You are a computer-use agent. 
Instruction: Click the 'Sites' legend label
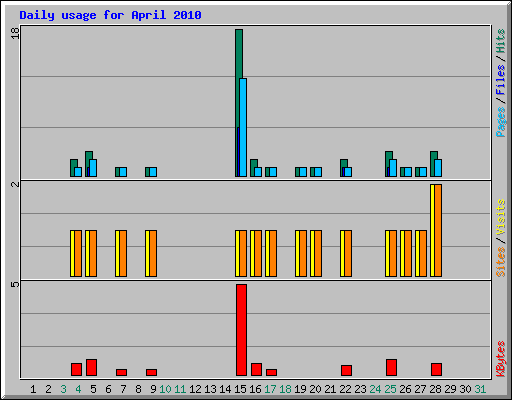click(501, 262)
